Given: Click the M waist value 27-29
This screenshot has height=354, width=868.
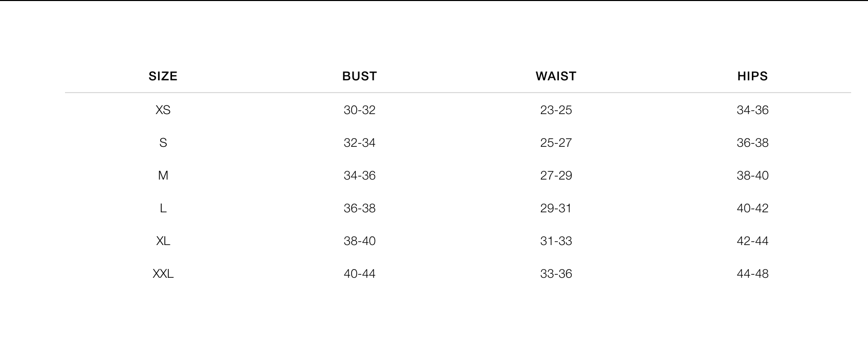Looking at the screenshot, I should pos(556,175).
